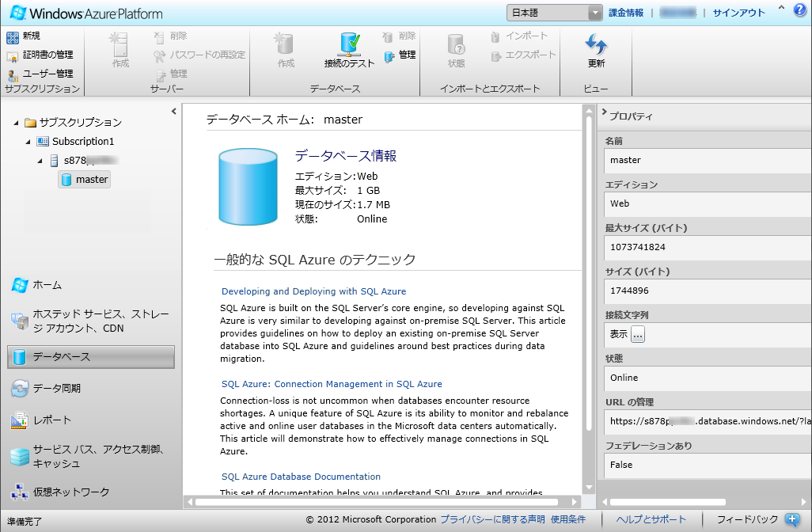The height and width of the screenshot is (532, 812).
Task: Open 証明書の管理 certificate management
Action: [40, 55]
